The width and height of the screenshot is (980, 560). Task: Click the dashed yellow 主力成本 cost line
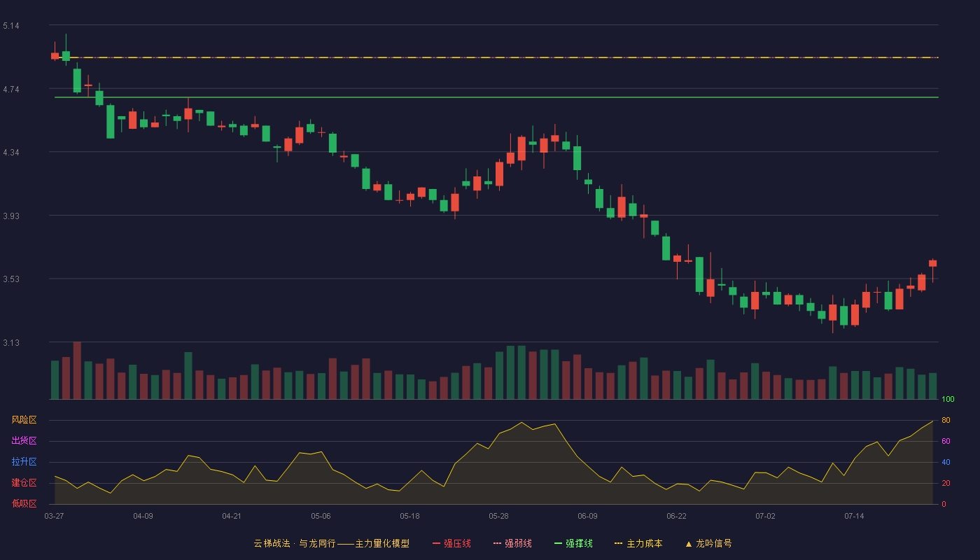tap(496, 57)
